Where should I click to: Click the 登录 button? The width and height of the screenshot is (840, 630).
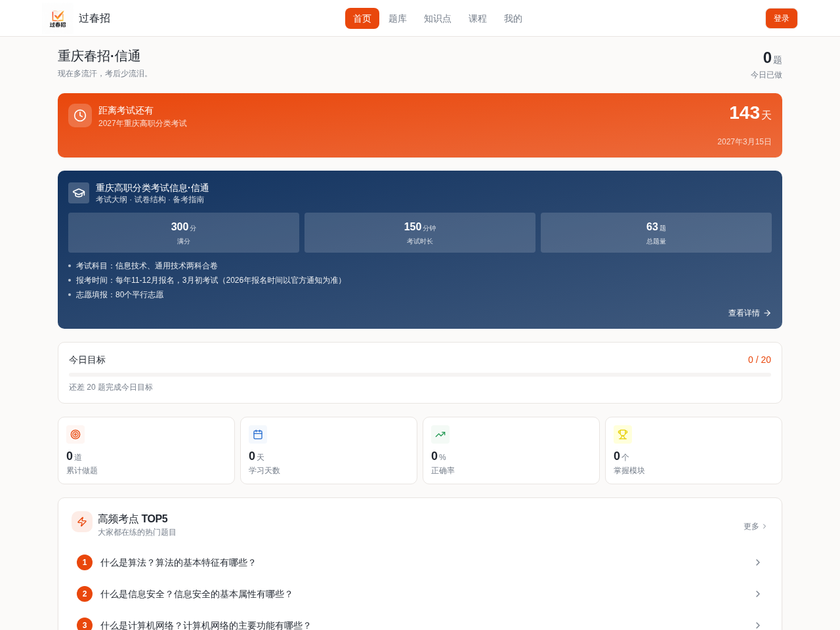pos(782,18)
